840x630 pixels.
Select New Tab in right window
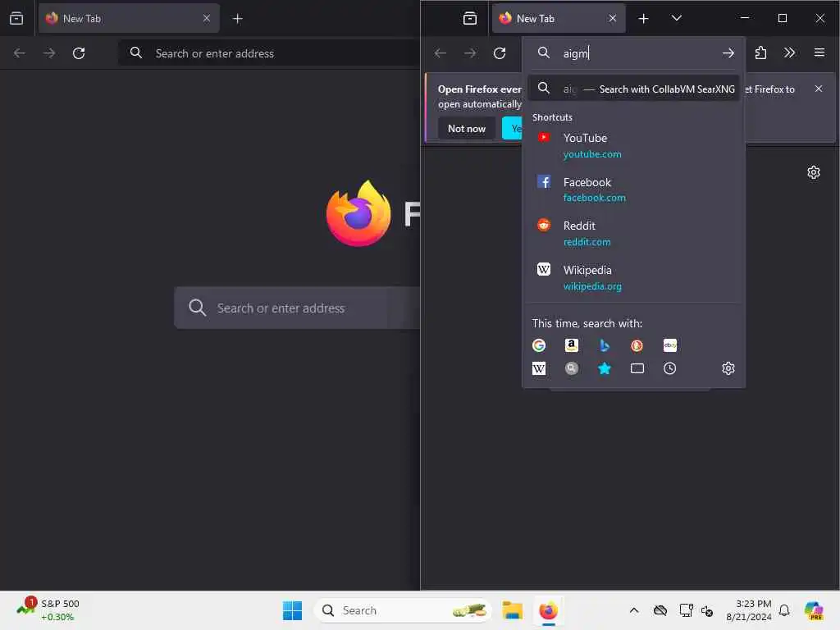click(558, 19)
